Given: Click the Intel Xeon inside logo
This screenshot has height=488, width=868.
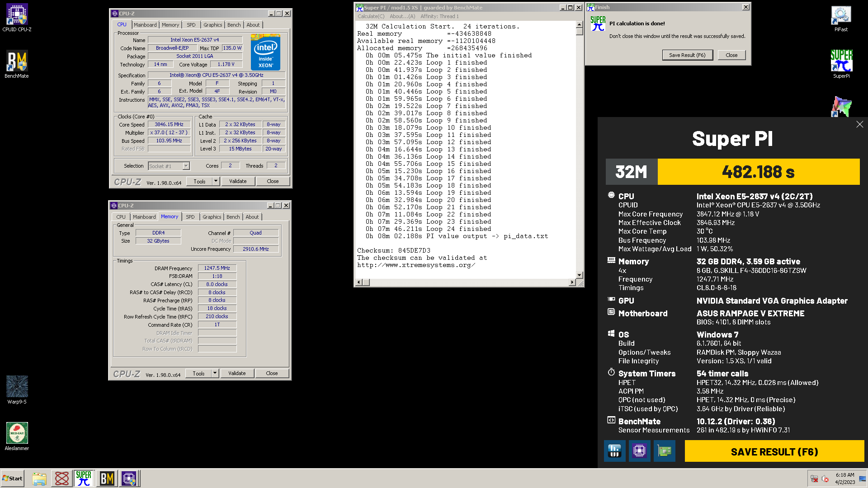Looking at the screenshot, I should tap(265, 52).
